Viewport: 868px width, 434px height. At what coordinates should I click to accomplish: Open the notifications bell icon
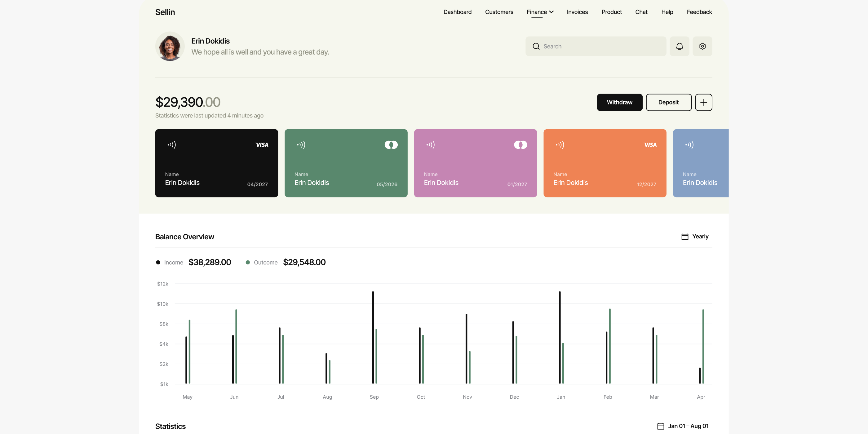(x=679, y=46)
